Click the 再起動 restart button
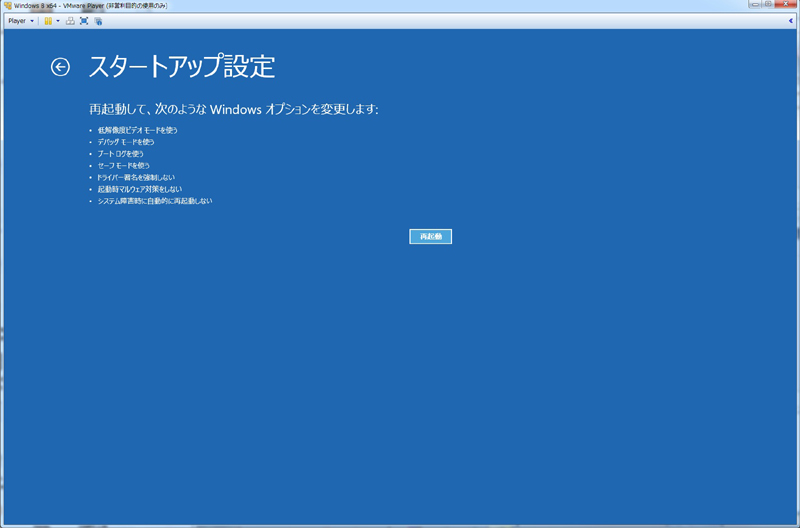 pos(430,236)
